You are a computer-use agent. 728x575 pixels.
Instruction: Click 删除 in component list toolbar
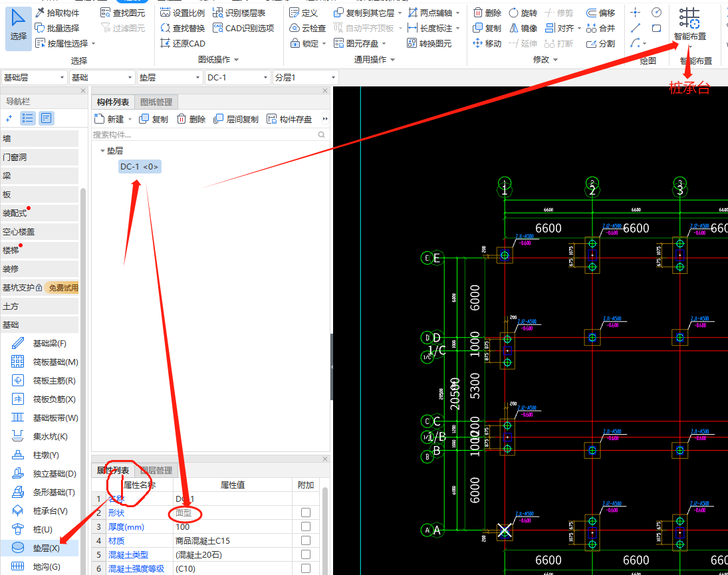pos(191,119)
